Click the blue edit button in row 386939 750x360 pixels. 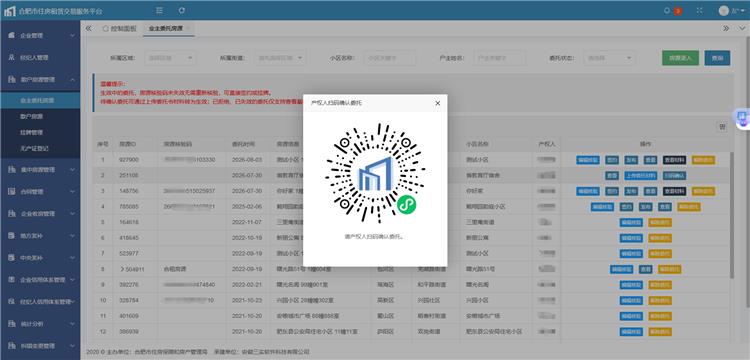(x=631, y=331)
